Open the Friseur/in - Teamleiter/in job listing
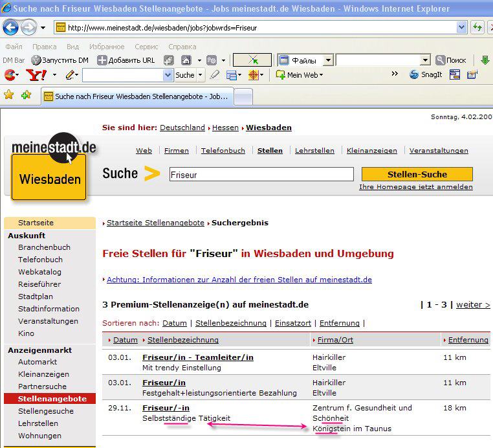Screen dimensions: 493x448 [198, 357]
